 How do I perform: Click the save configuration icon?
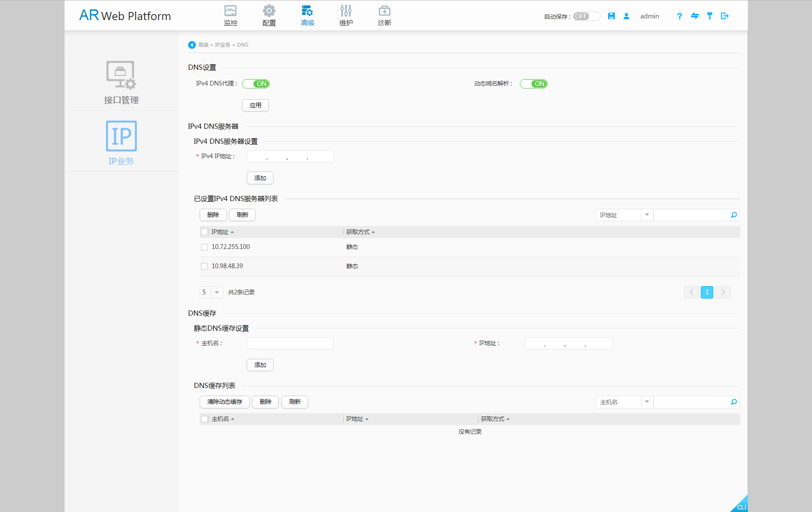[611, 16]
